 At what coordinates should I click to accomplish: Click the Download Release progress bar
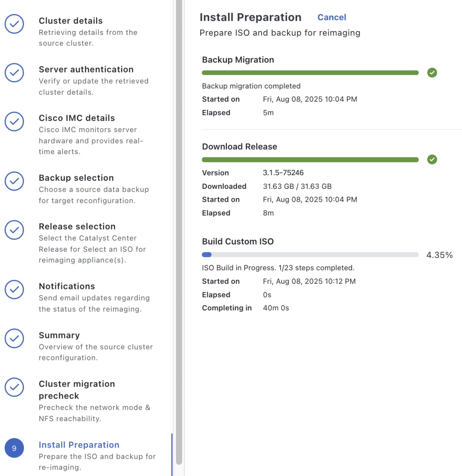pyautogui.click(x=310, y=160)
